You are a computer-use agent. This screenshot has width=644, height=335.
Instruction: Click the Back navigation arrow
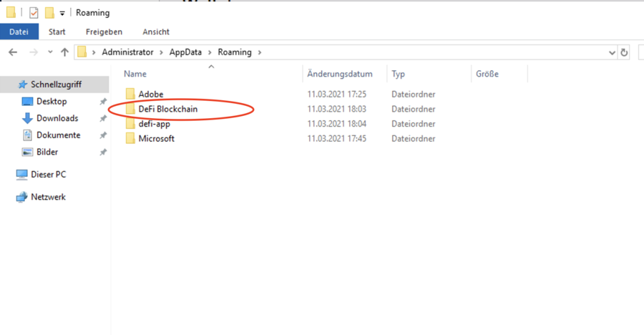point(13,52)
